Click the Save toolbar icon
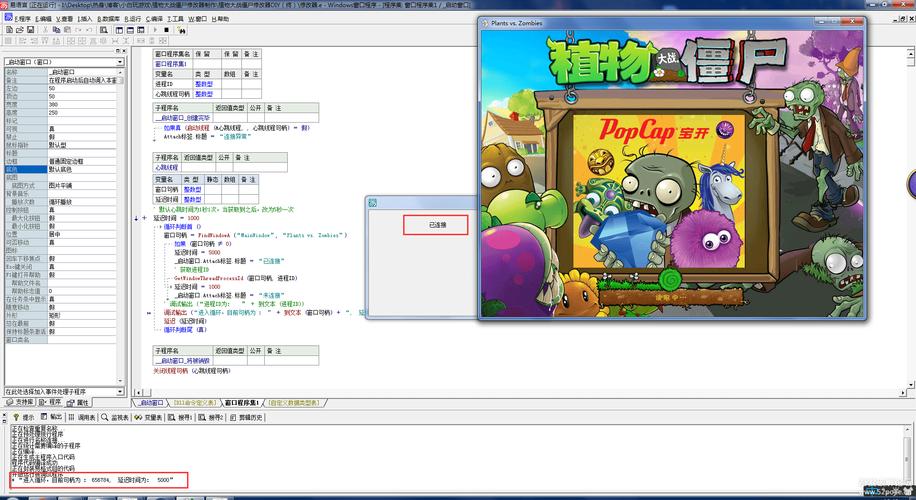This screenshot has width=916, height=500. pos(30,29)
